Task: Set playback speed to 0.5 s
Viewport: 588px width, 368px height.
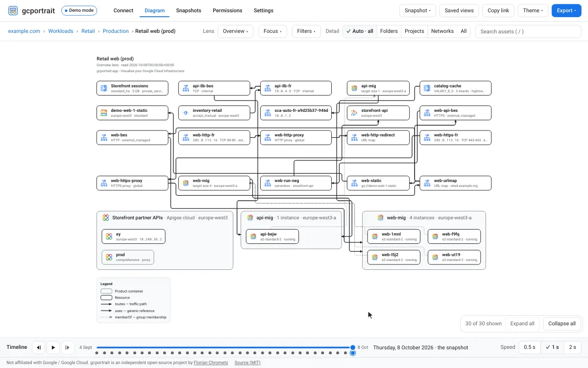Action: coord(529,347)
